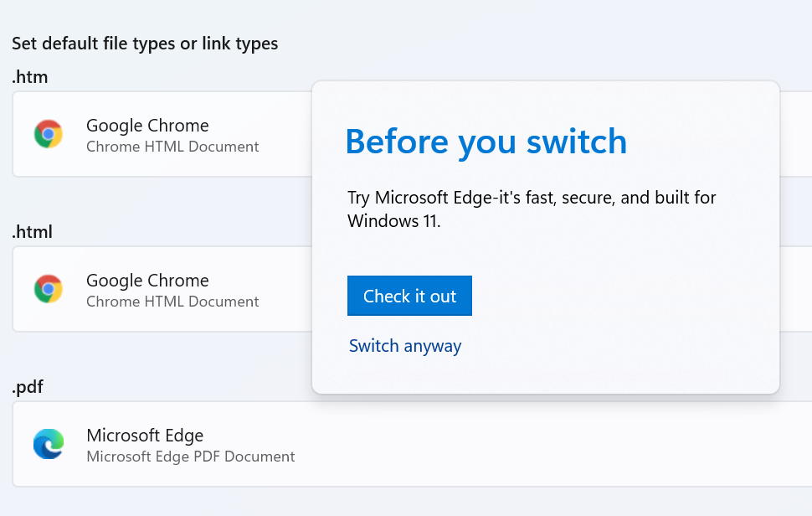Click the Microsoft Edge PDF Document subtitle
Screen dimensions: 812x516
tap(191, 457)
